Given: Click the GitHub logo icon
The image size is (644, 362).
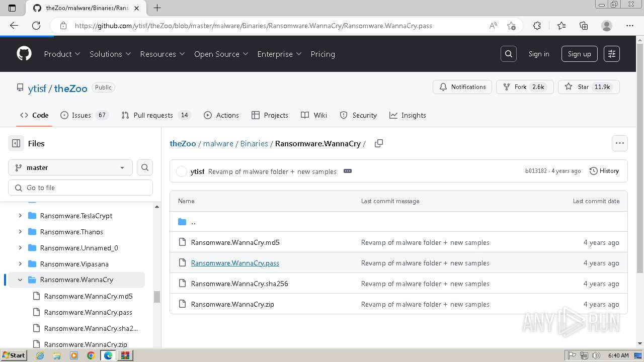Looking at the screenshot, I should click(x=24, y=54).
